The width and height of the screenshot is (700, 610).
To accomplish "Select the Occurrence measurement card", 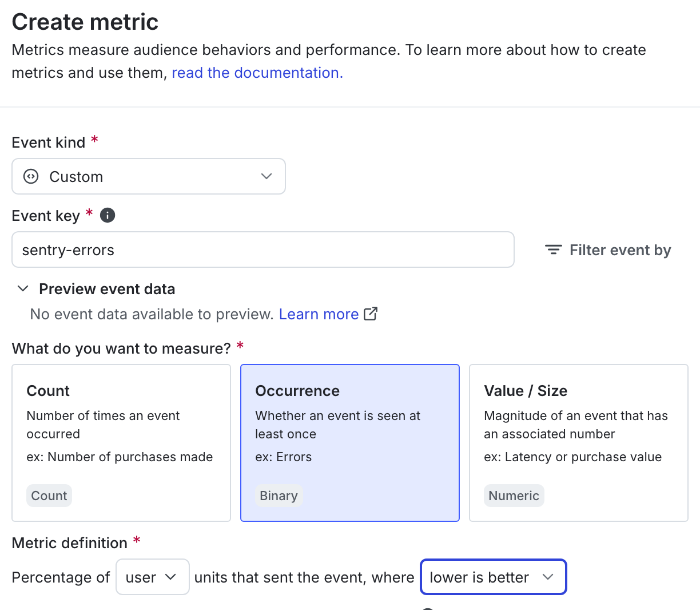I will pyautogui.click(x=349, y=442).
